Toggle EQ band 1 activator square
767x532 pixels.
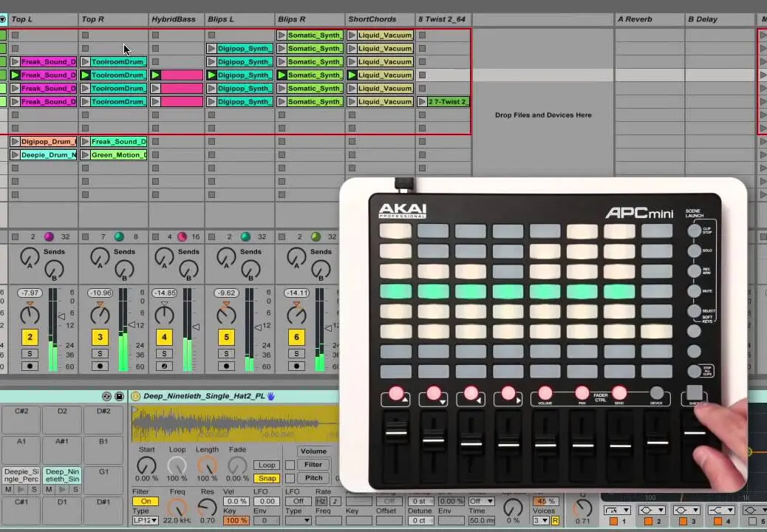[613, 521]
